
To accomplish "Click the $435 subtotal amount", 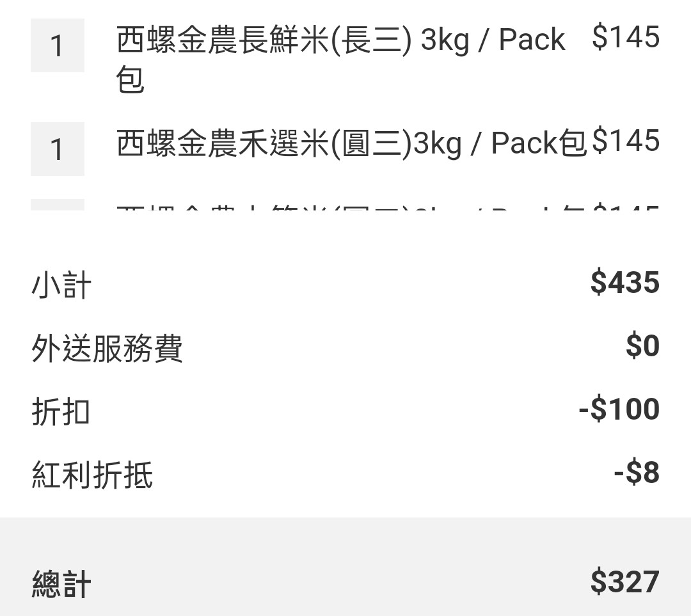I will pos(624,282).
